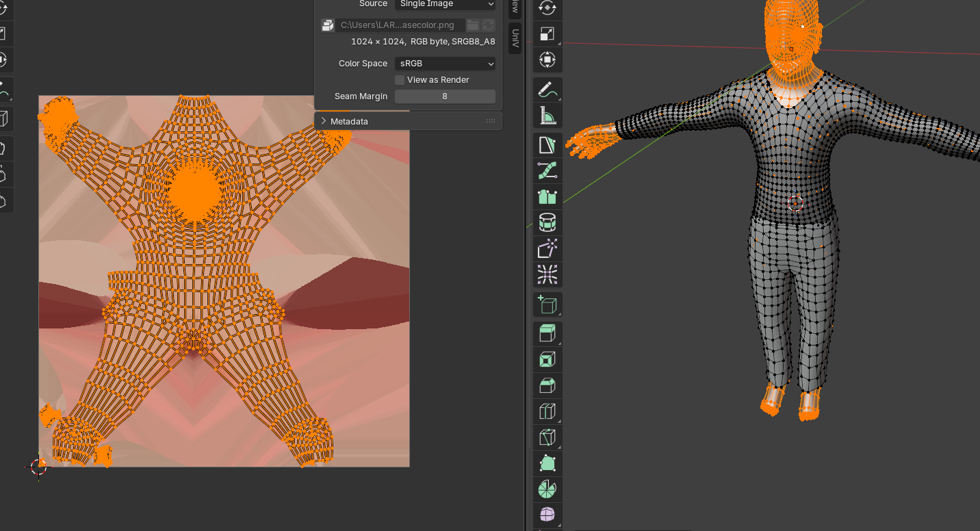Click the 3D cursor on the character's waist
This screenshot has height=531, width=980.
pyautogui.click(x=795, y=203)
